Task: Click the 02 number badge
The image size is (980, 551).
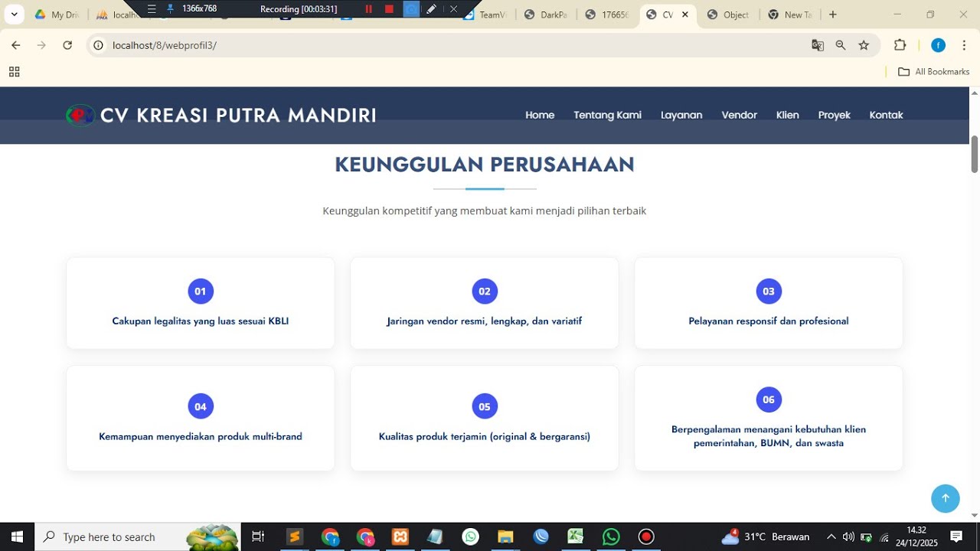Action: [485, 292]
